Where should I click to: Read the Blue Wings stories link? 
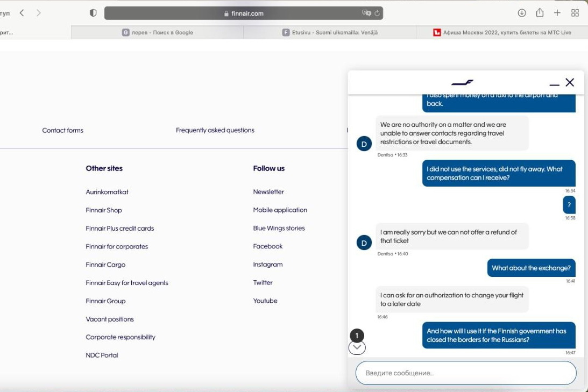[279, 228]
